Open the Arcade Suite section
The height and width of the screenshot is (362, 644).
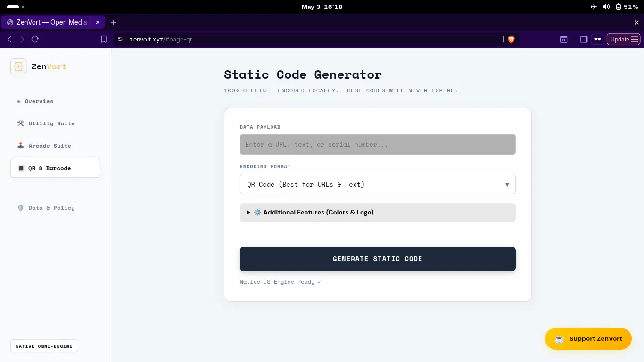click(56, 146)
